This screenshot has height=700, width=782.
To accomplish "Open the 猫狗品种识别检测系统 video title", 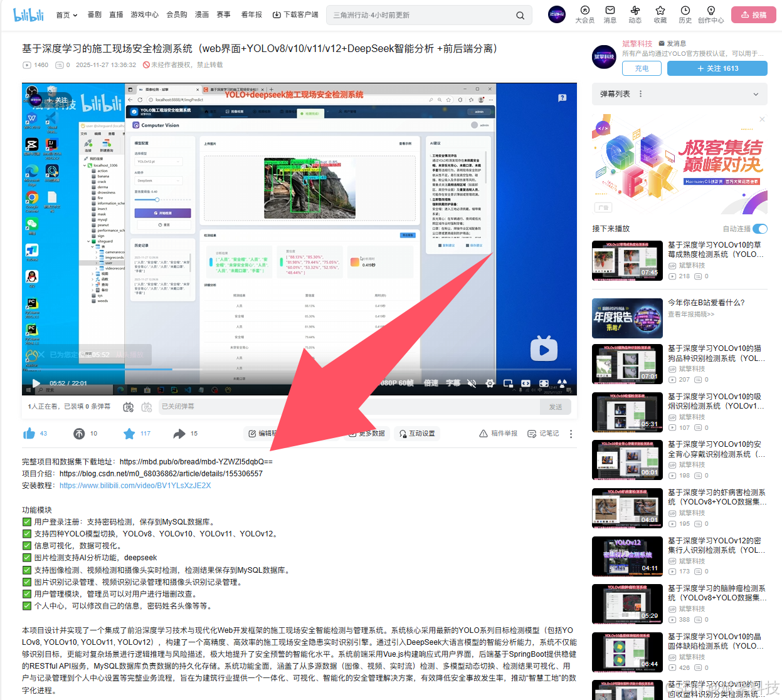I will [716, 353].
